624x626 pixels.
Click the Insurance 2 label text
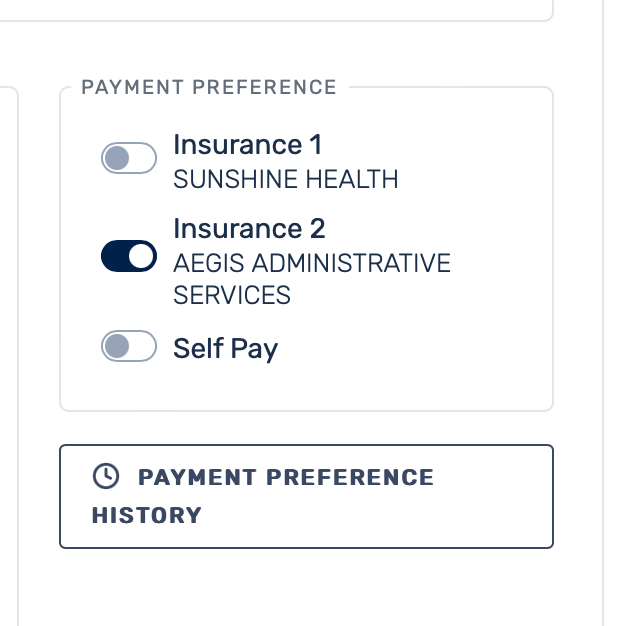coord(249,229)
